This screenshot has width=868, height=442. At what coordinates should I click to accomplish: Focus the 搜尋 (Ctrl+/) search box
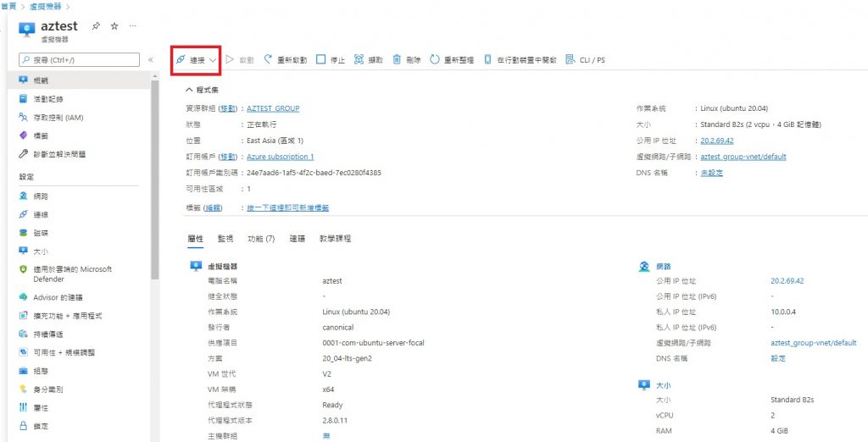click(x=79, y=60)
